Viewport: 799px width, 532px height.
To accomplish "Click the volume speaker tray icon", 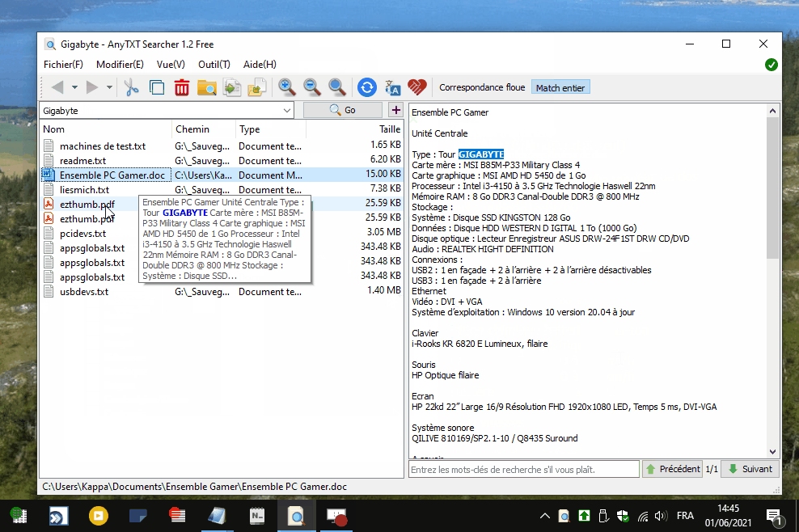I will [x=661, y=516].
